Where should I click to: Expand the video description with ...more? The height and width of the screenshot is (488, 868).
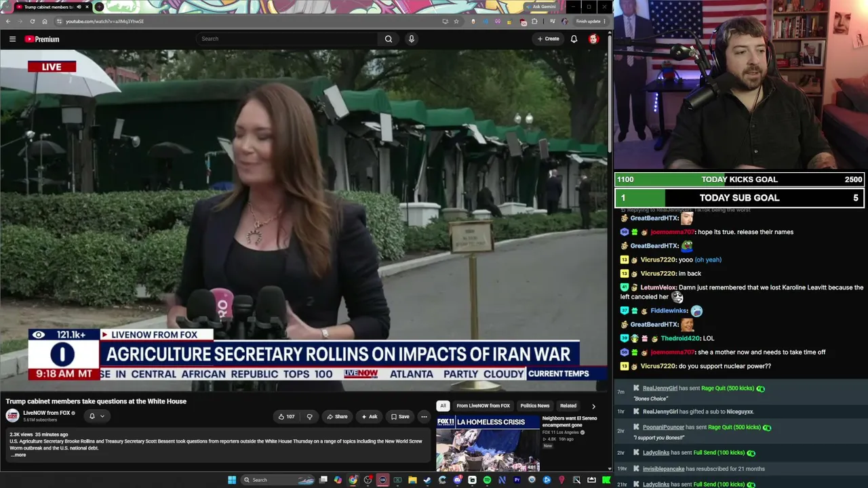coord(18,455)
